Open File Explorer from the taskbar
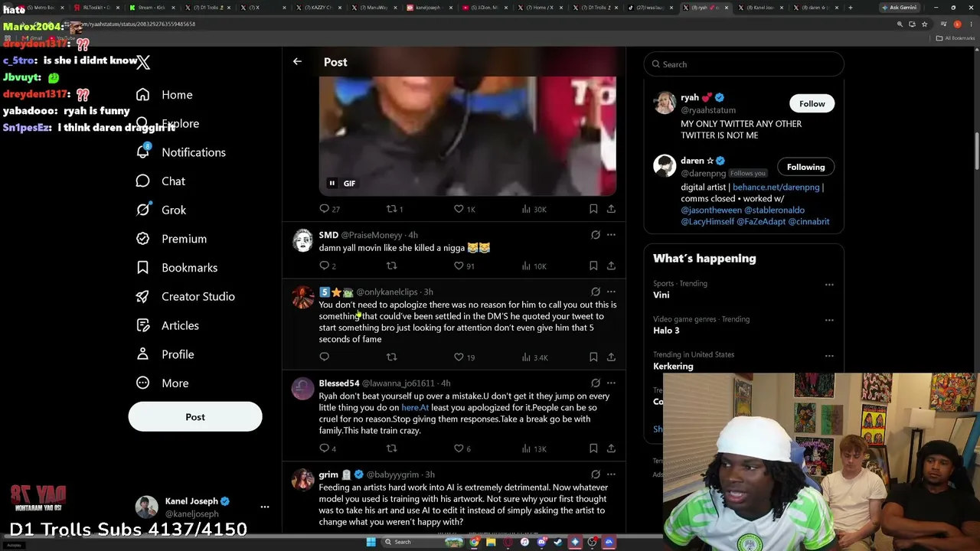 491,542
